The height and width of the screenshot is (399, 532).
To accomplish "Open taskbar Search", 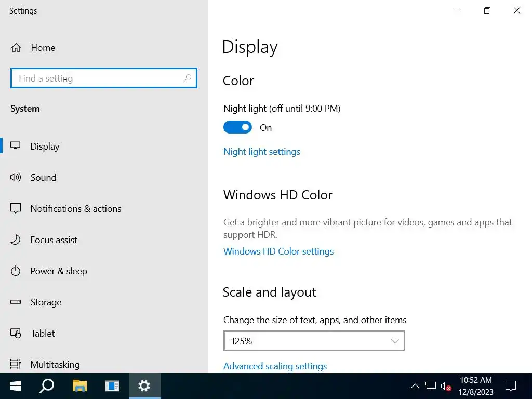I will tap(47, 386).
